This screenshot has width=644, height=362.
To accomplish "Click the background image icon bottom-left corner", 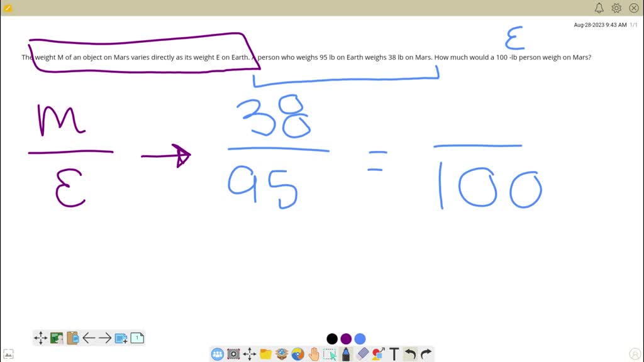I will click(8, 354).
